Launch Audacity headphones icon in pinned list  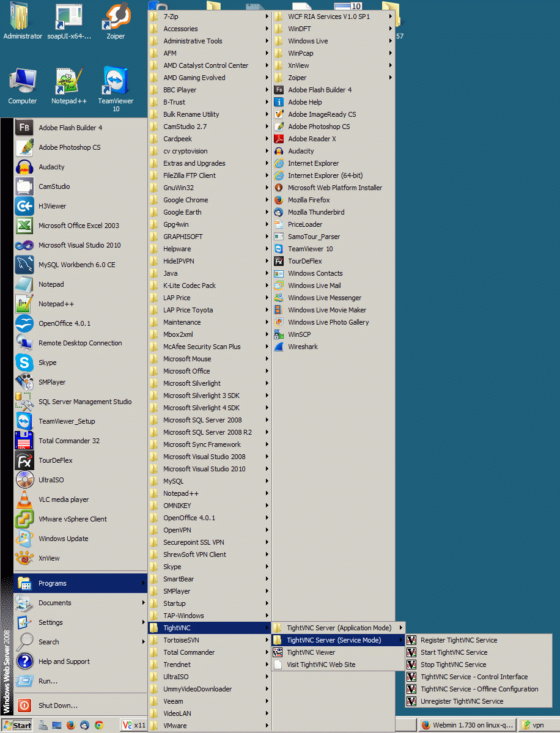(x=24, y=167)
